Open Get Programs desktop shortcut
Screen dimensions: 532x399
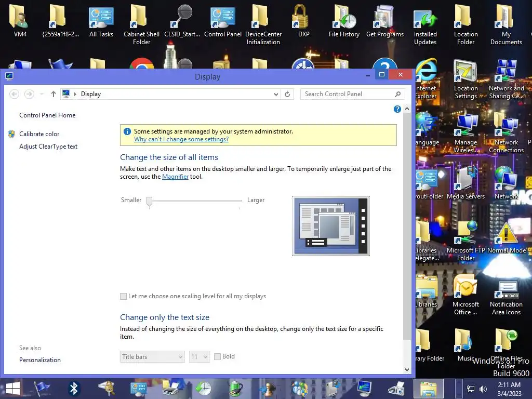(385, 21)
